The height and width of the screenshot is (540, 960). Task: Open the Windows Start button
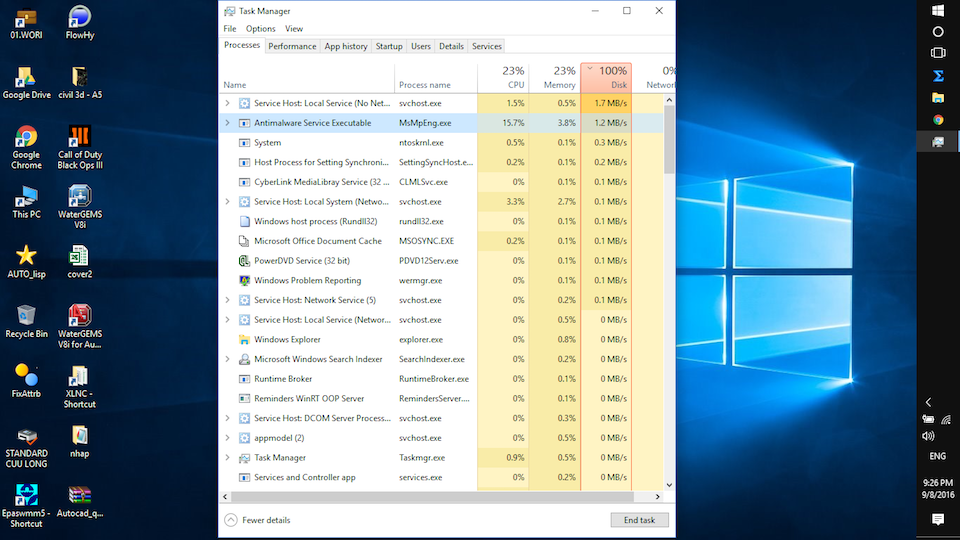[x=938, y=10]
